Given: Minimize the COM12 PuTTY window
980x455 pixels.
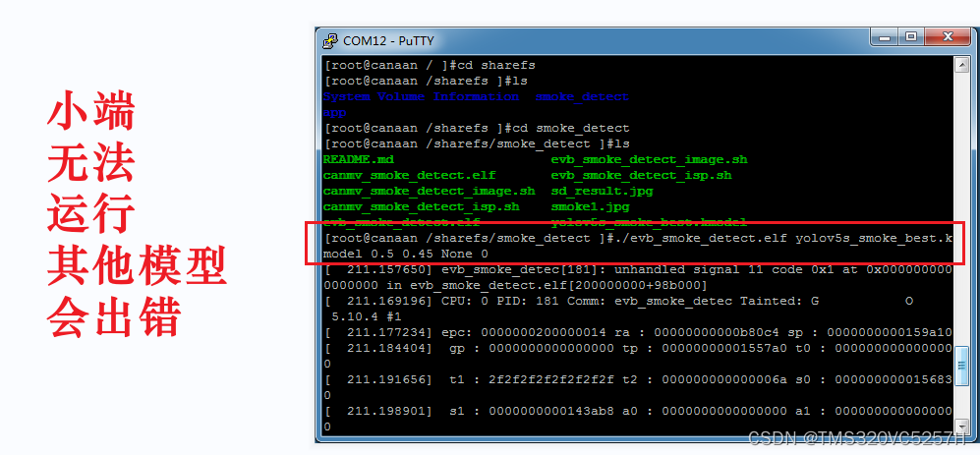Looking at the screenshot, I should 887,37.
